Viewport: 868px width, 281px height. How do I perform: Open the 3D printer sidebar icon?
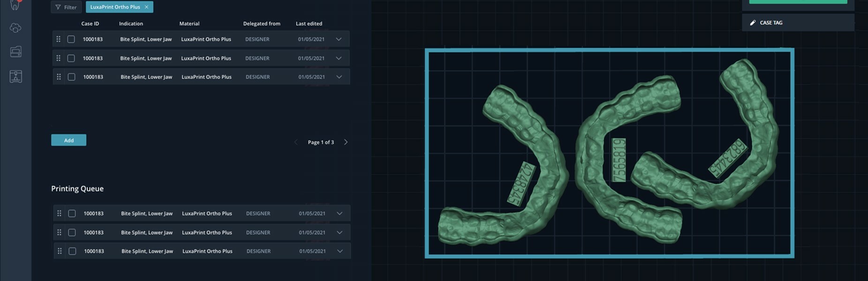pos(15,76)
